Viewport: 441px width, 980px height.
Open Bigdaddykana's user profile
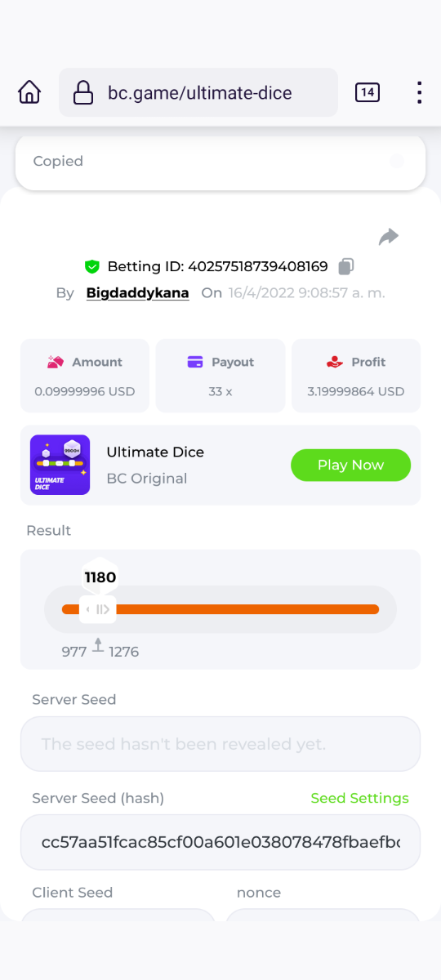click(x=138, y=292)
